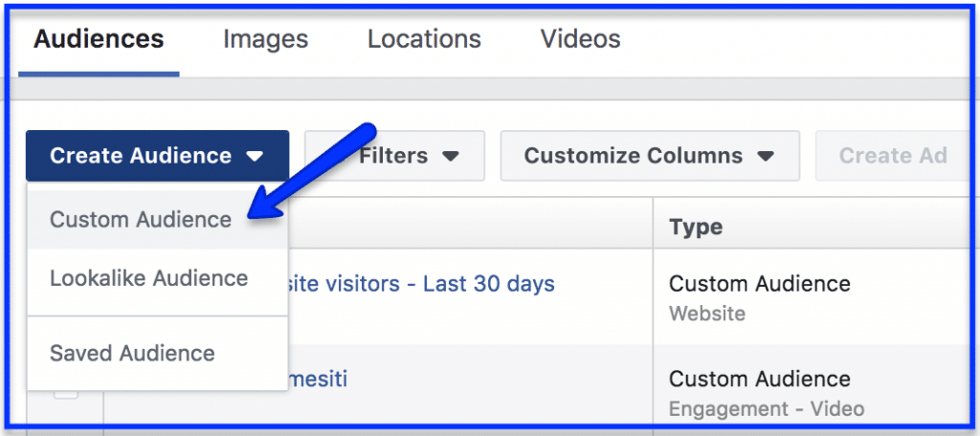Click the Custom Audience Website type cell

[759, 296]
